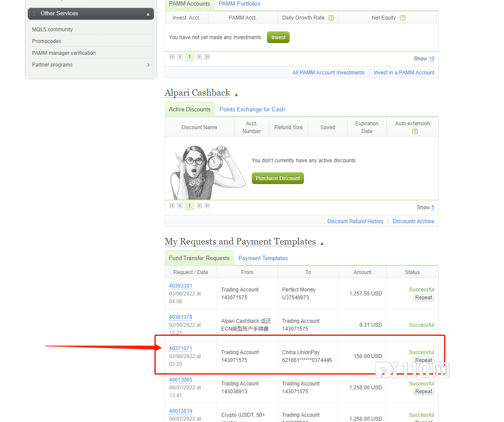504x422 pixels.
Task: Click the 0.31 USD amount cell
Action: click(362, 325)
